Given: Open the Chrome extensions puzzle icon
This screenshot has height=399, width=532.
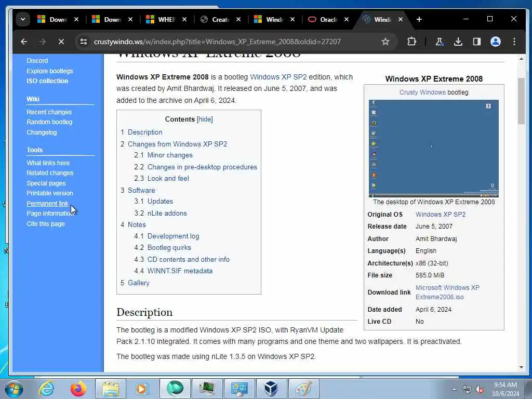Looking at the screenshot, I should pos(411,42).
